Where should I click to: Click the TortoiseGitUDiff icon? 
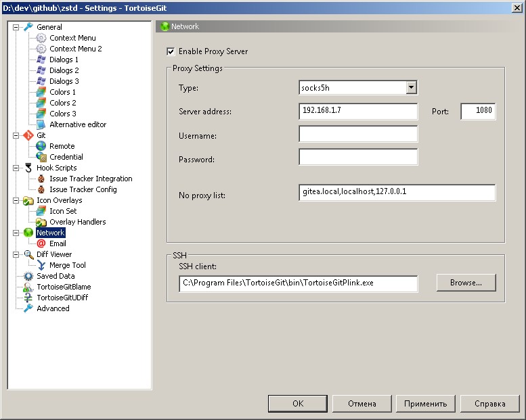point(28,298)
